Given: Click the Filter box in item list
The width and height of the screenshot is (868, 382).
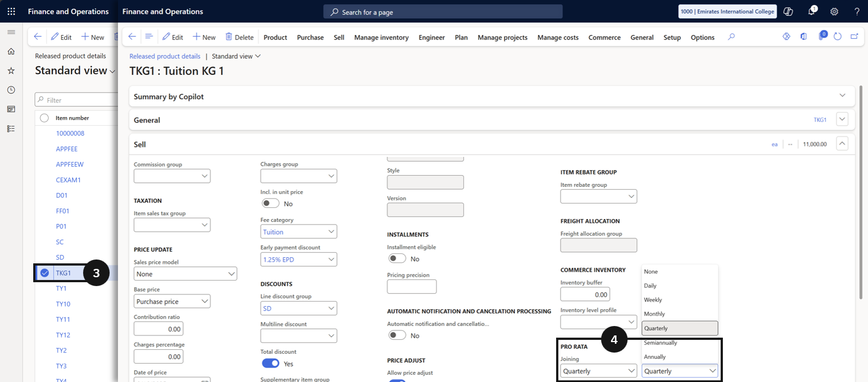Looking at the screenshot, I should point(77,100).
